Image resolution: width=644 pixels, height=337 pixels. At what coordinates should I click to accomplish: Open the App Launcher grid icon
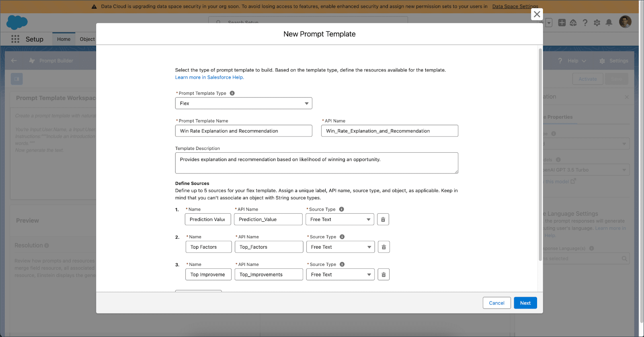(x=15, y=39)
